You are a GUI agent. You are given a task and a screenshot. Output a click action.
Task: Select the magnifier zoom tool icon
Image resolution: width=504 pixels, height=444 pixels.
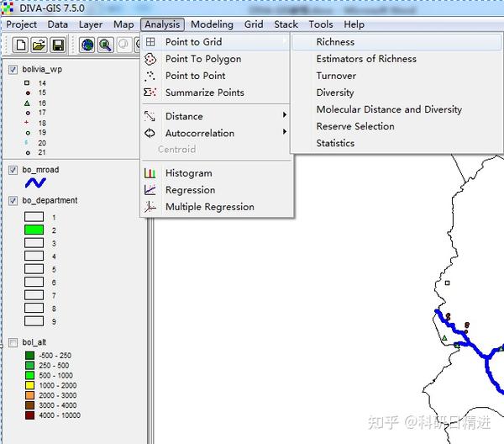[105, 45]
